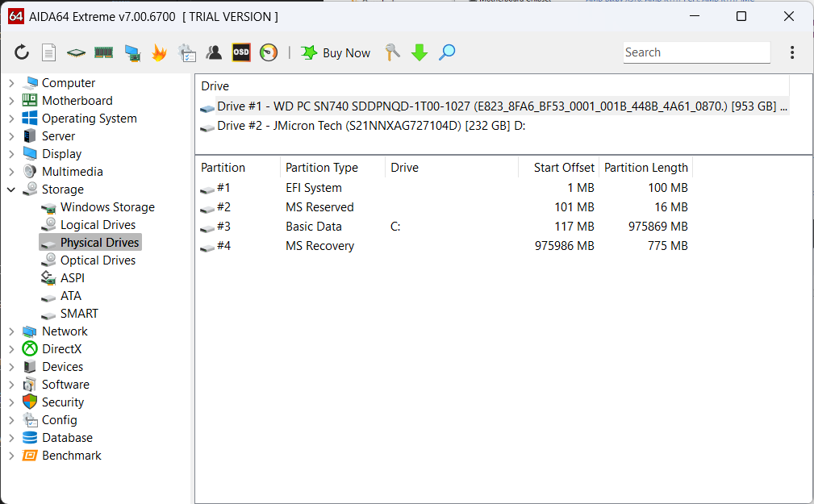The image size is (814, 504).
Task: Select partition #2 MS Reserved row
Action: (x=445, y=207)
